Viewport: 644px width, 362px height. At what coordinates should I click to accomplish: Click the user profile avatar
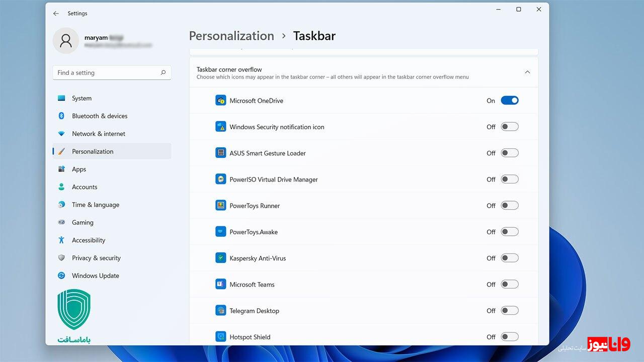click(66, 41)
